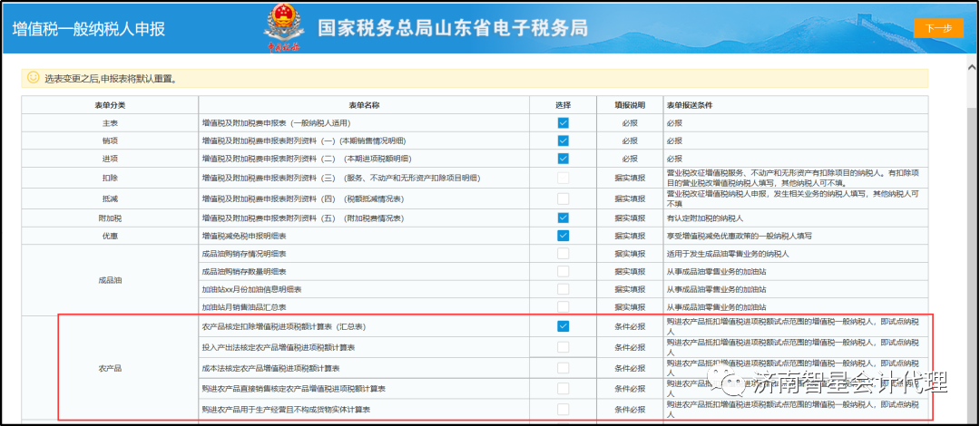
Task: Click 适用于发生成品油零售业务的纳税人 condition text
Action: 728,254
